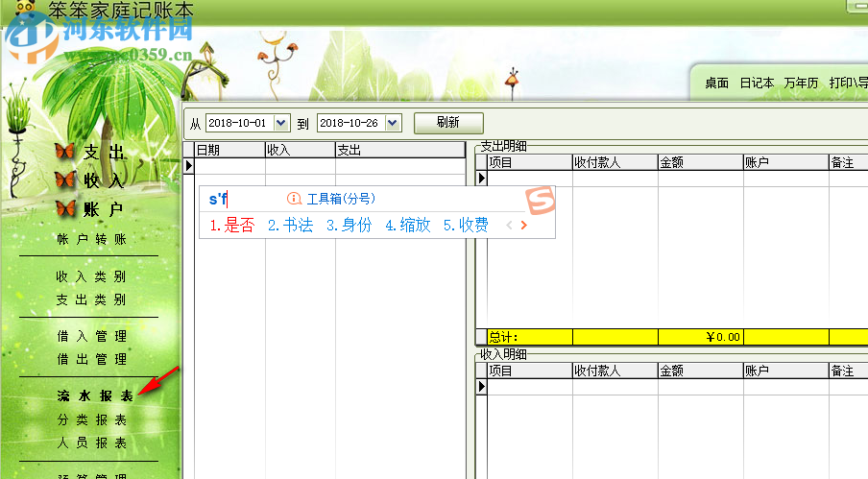Click the butterfly icon beside 支出

pyautogui.click(x=64, y=151)
